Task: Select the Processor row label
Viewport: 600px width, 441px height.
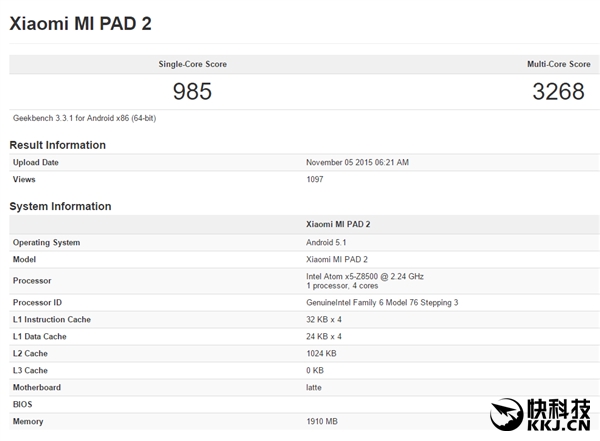Action: pyautogui.click(x=32, y=281)
